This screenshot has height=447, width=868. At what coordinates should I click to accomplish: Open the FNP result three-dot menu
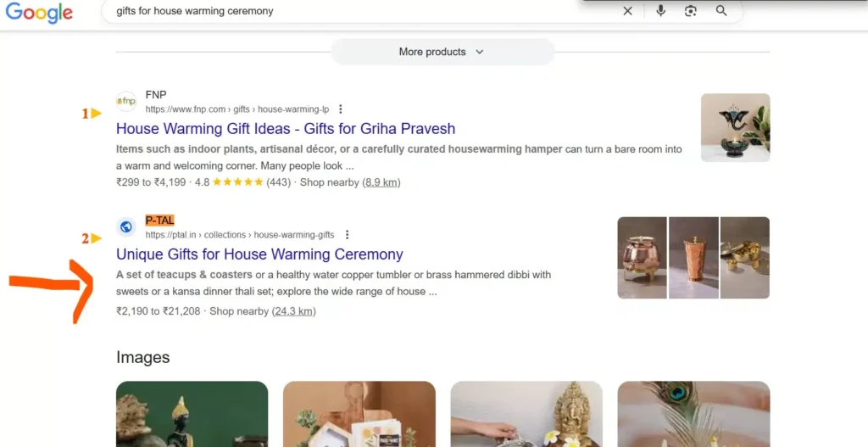coord(341,109)
